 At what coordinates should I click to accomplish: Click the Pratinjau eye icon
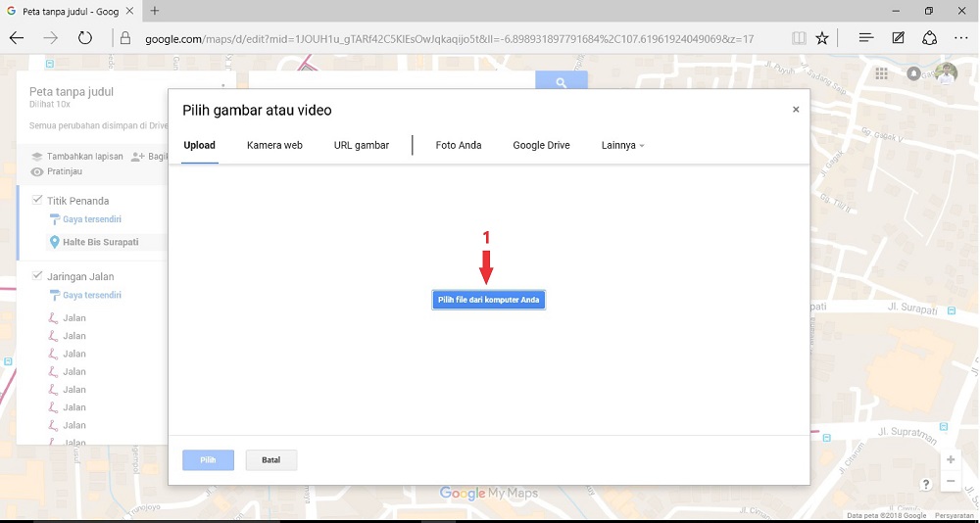37,171
